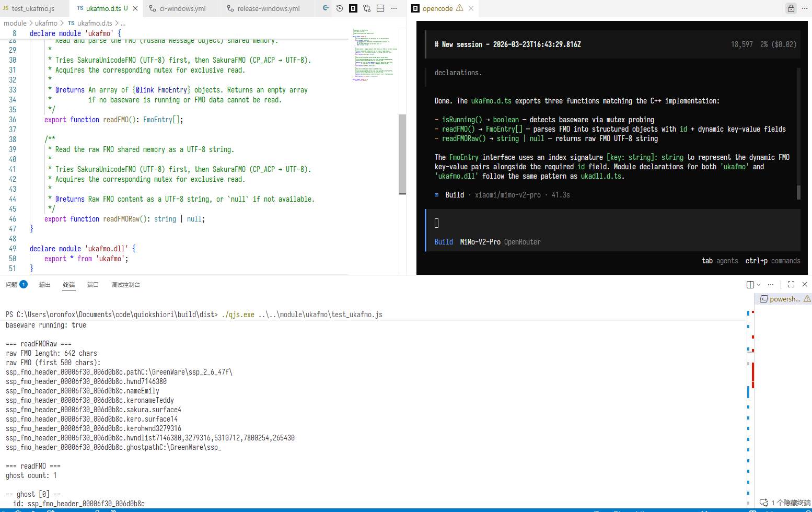Click the open changes compare icon
This screenshot has height=512, width=812.
click(367, 8)
